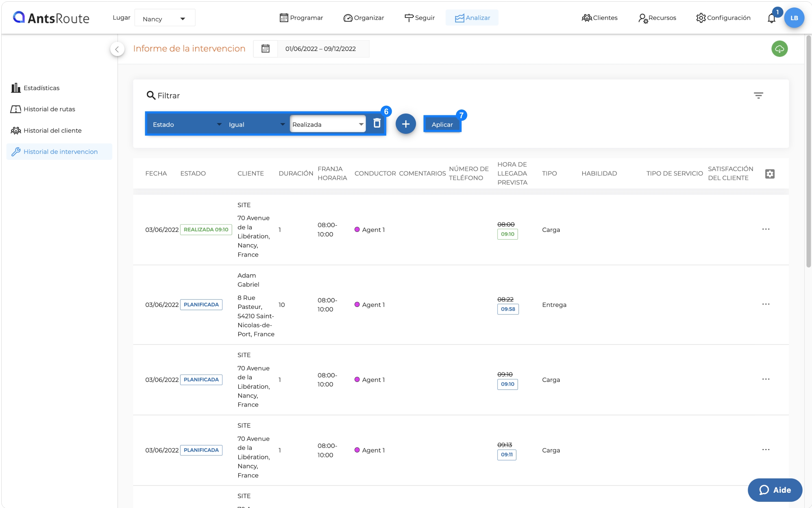Click the date range 01/06/2022 – 09/12/2022 field

click(x=323, y=49)
